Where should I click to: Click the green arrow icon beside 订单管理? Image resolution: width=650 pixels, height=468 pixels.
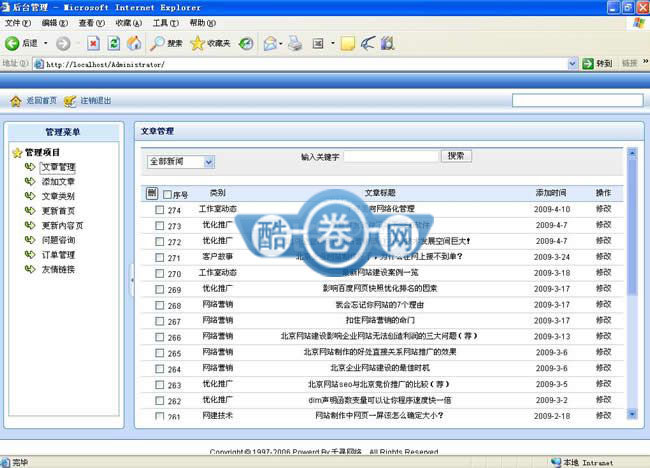pyautogui.click(x=30, y=255)
